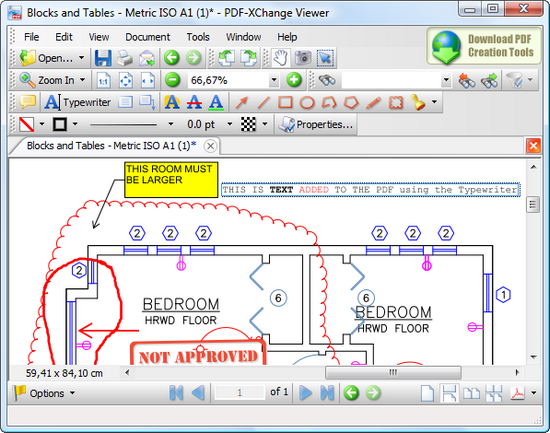Screen dimensions: 550x433
Task: Click the Properties... button
Action: (316, 124)
